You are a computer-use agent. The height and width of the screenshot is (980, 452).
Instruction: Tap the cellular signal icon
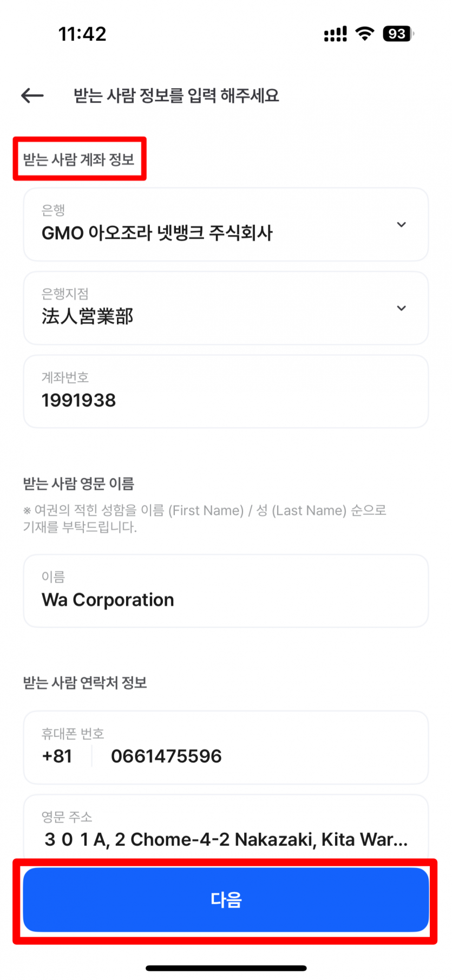335,35
